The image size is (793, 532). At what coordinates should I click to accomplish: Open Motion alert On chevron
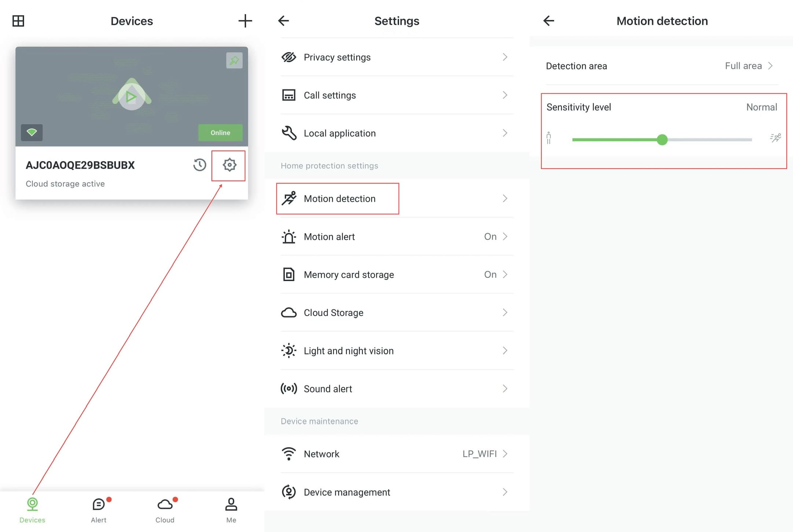point(505,237)
